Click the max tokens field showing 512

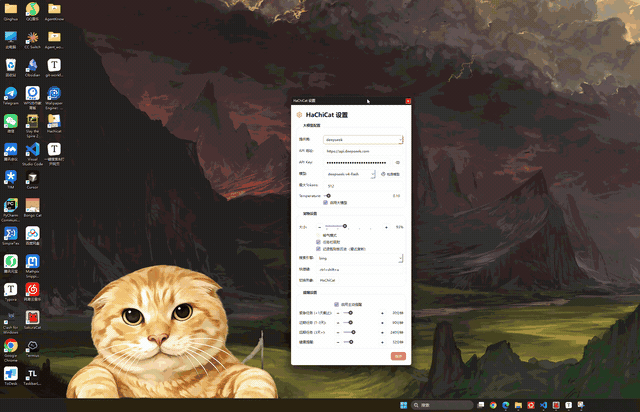(x=363, y=186)
